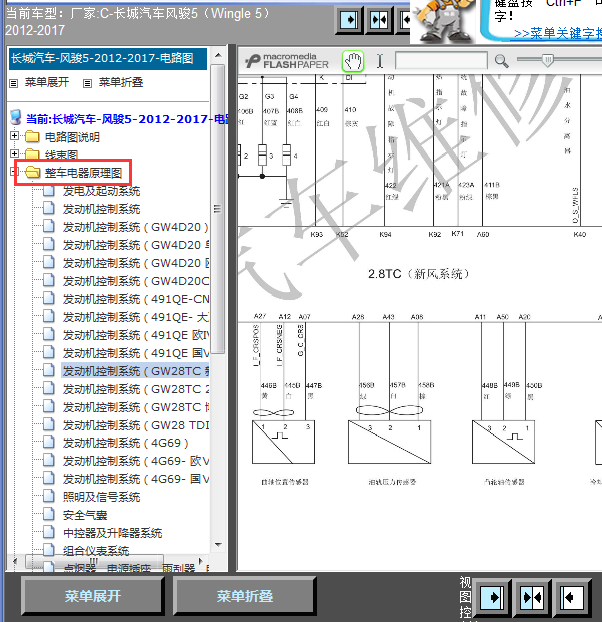Screen dimensions: 602x622
Task: Click bottom view control right-arrow button
Action: [x=492, y=597]
